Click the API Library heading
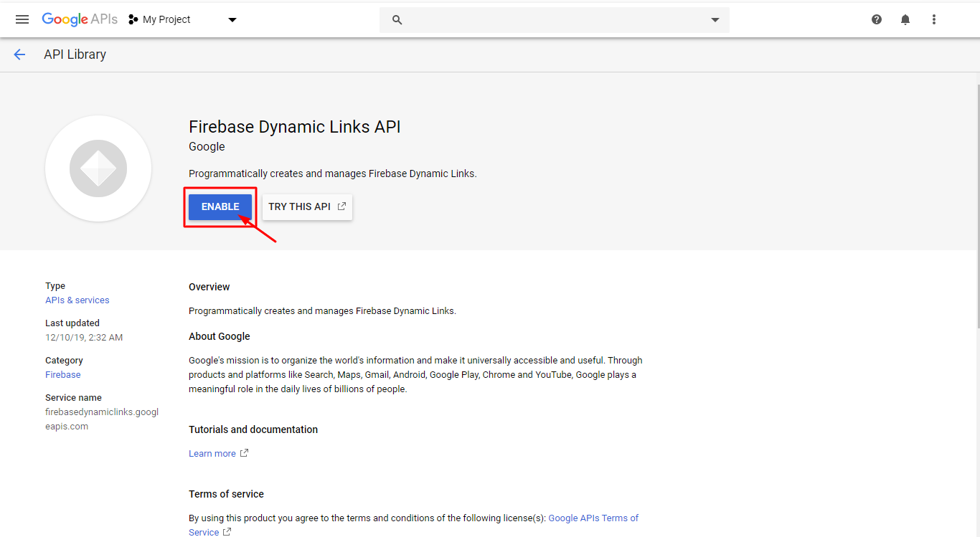The width and height of the screenshot is (980, 537). (75, 54)
